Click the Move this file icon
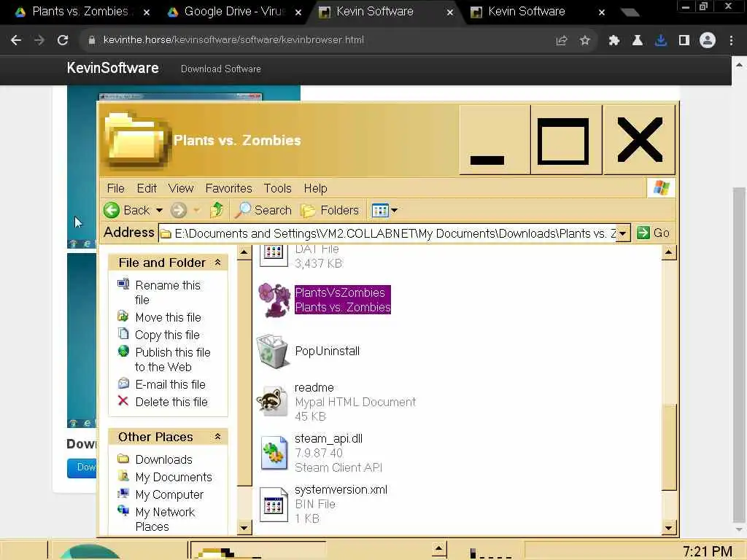 coord(123,316)
